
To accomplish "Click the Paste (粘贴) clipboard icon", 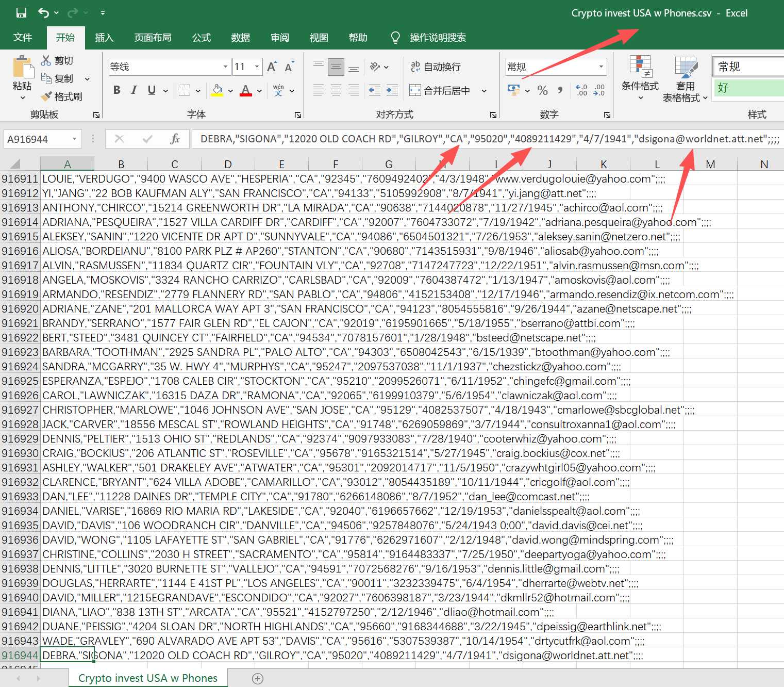I will point(22,67).
